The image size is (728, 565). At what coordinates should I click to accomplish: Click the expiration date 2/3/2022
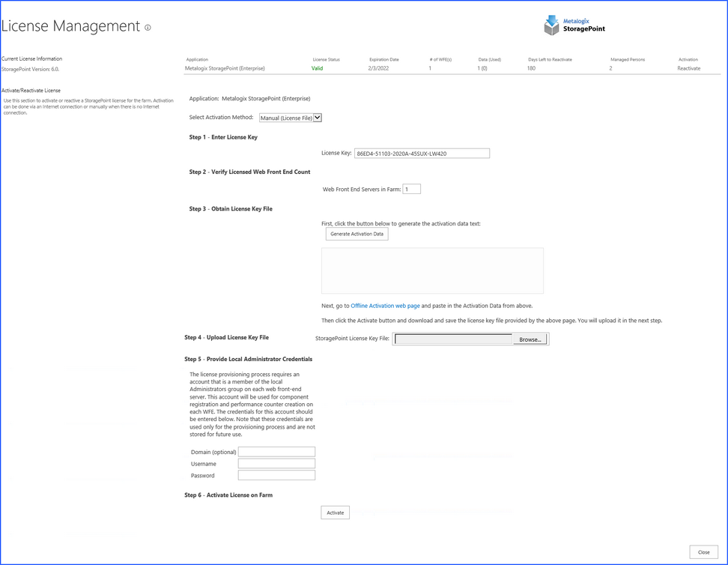(x=378, y=68)
